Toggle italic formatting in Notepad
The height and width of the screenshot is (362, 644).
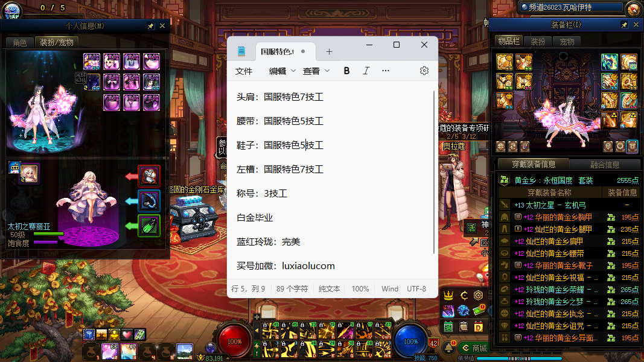click(366, 71)
